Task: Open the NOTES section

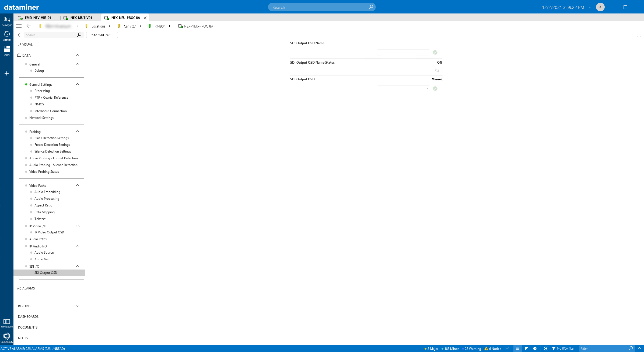Action: pos(23,338)
